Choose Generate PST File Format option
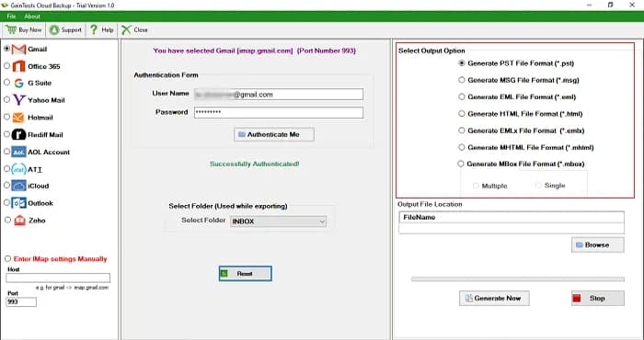Viewport: 644px width, 340px height. pos(462,63)
